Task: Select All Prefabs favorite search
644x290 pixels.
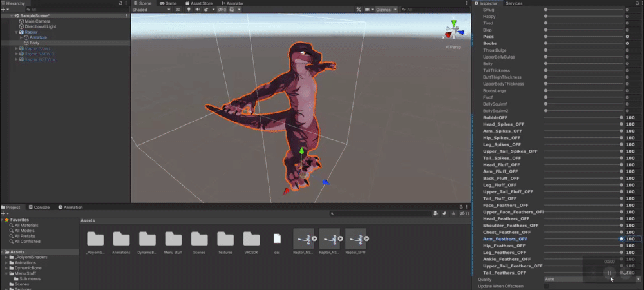Action: click(x=25, y=236)
